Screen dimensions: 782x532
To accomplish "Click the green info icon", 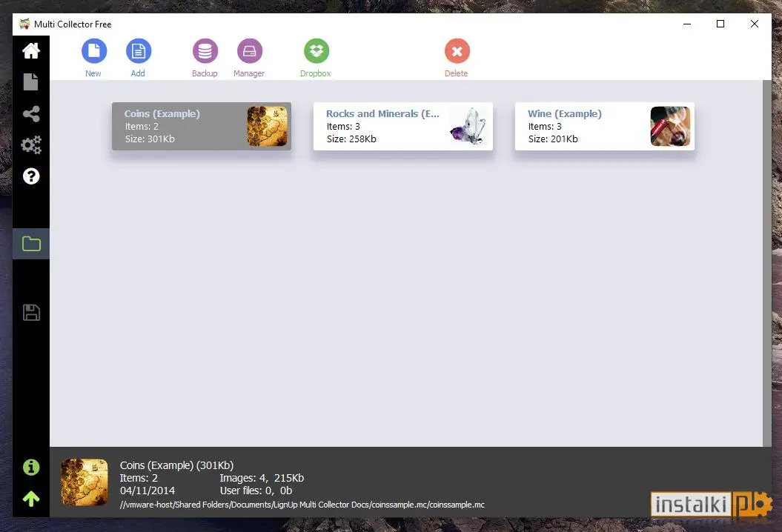I will [x=31, y=468].
